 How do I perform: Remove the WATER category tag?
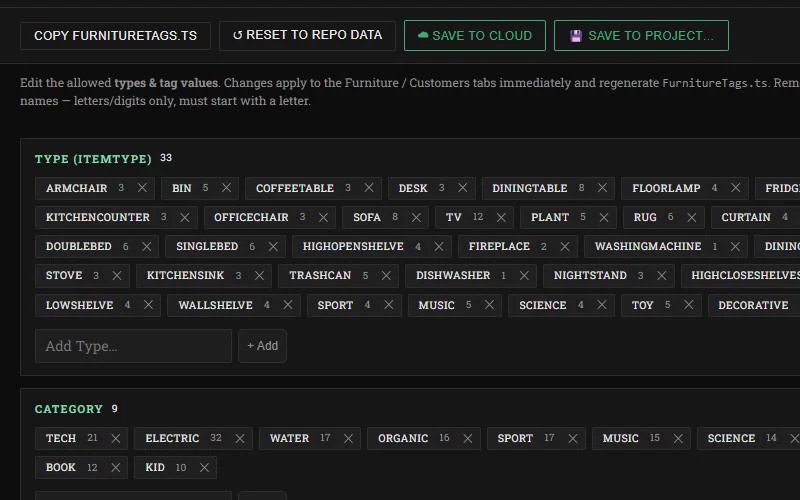click(x=348, y=438)
